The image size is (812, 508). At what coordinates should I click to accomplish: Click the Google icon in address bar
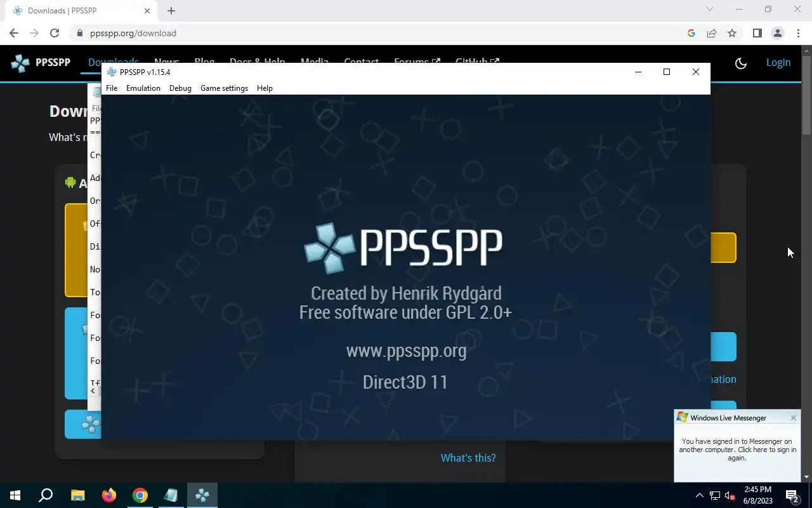[691, 33]
